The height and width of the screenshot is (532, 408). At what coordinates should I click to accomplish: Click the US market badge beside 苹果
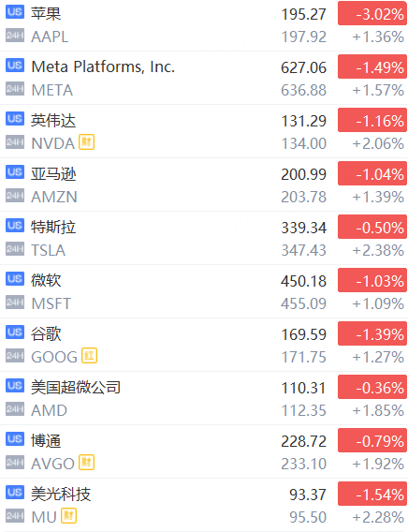click(15, 12)
